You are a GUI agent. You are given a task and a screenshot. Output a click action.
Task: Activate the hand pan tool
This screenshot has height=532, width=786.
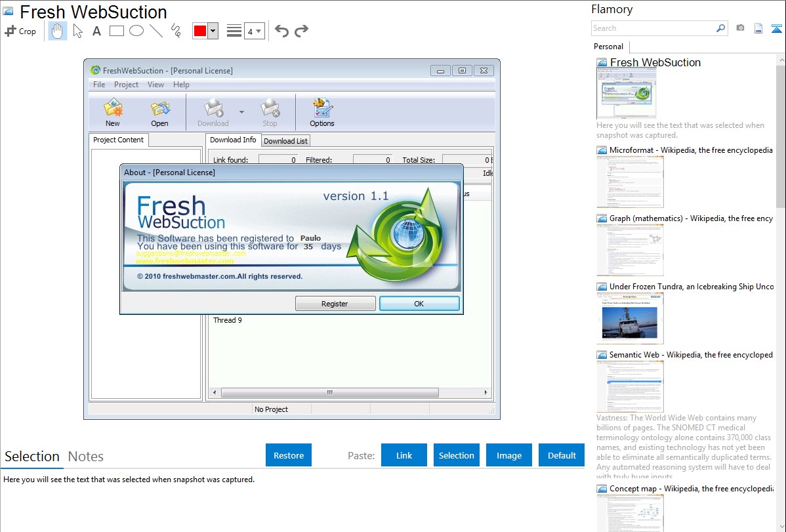(x=57, y=31)
